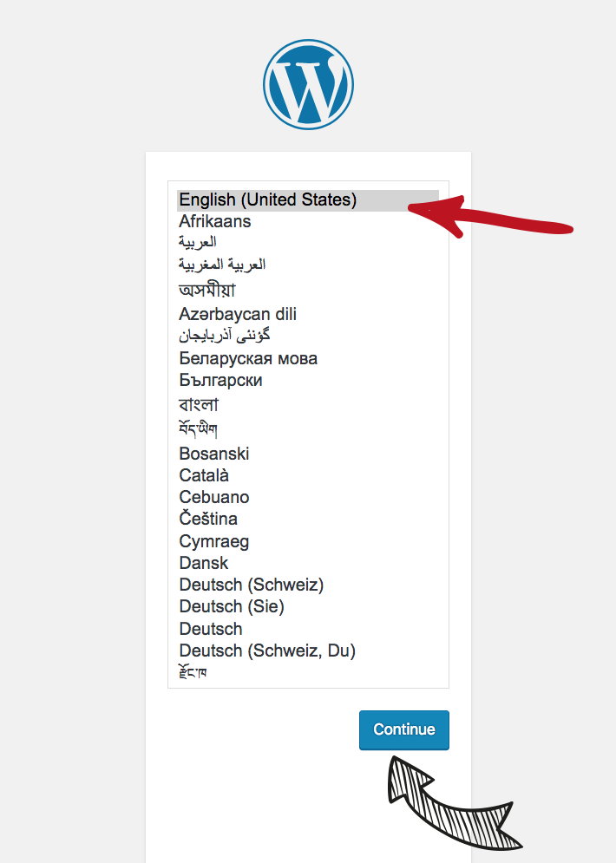
Task: Choose Bosanski language entry
Action: (214, 454)
